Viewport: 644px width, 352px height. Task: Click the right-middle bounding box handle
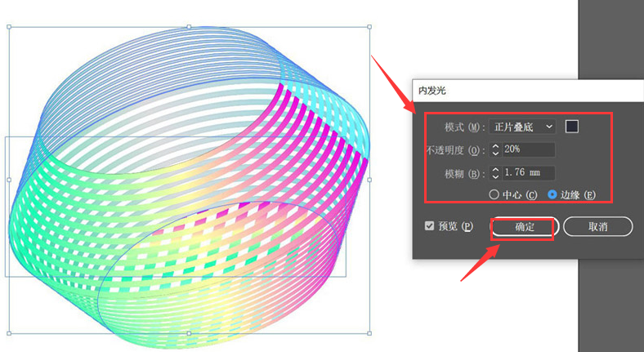pyautogui.click(x=369, y=180)
